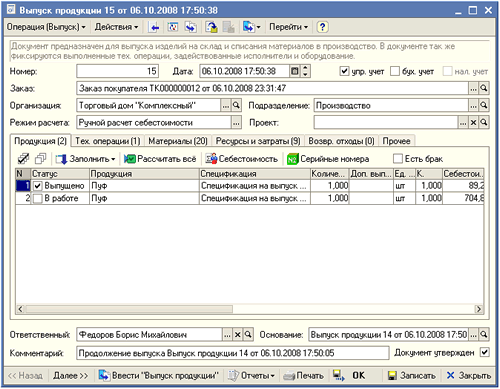Viewport: 500px width, 389px height.
Task: Clear the Ответственный field with X
Action: pos(237,335)
